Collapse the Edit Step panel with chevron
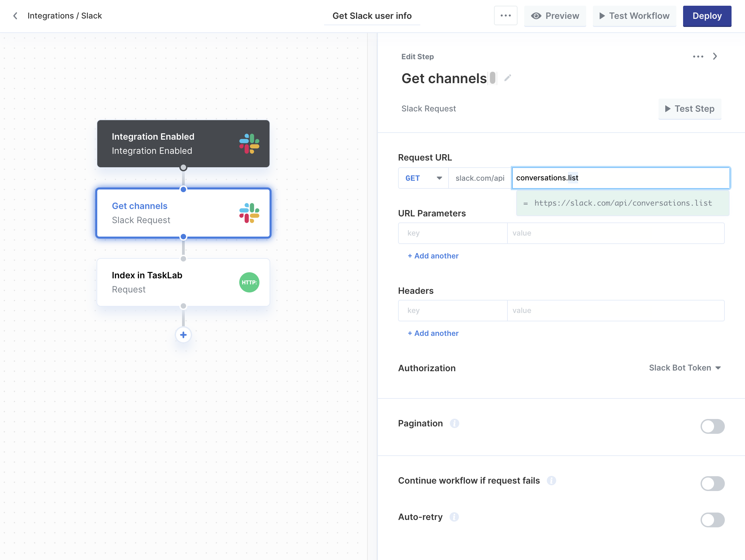 point(715,56)
